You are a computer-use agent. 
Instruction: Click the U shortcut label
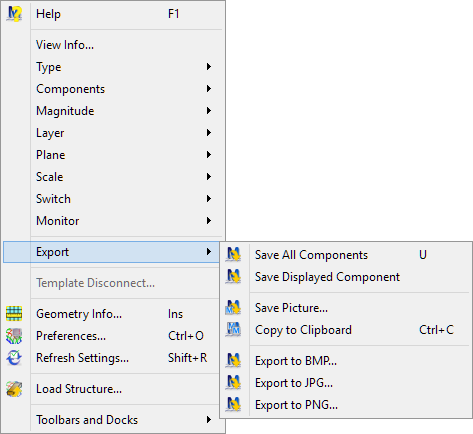pyautogui.click(x=423, y=255)
